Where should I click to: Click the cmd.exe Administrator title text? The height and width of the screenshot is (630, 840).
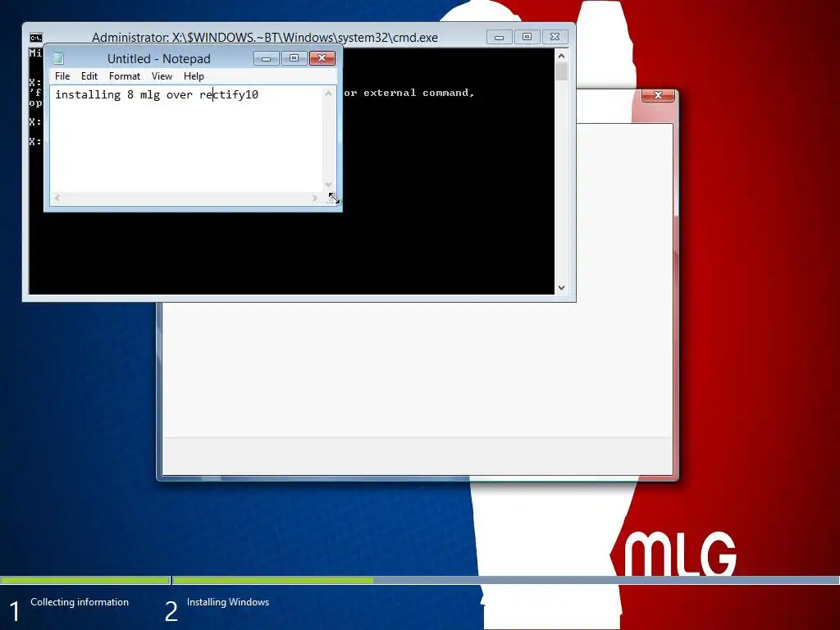click(265, 38)
